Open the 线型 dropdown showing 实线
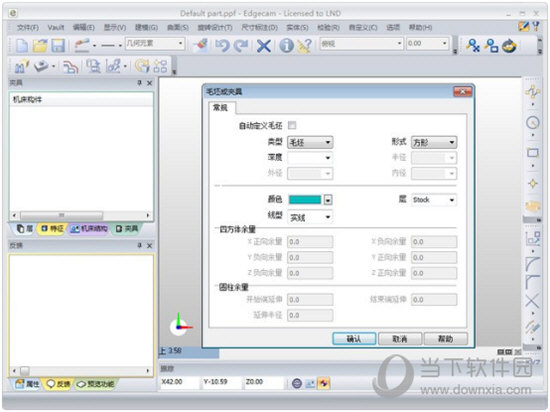The image size is (550, 412). click(310, 217)
